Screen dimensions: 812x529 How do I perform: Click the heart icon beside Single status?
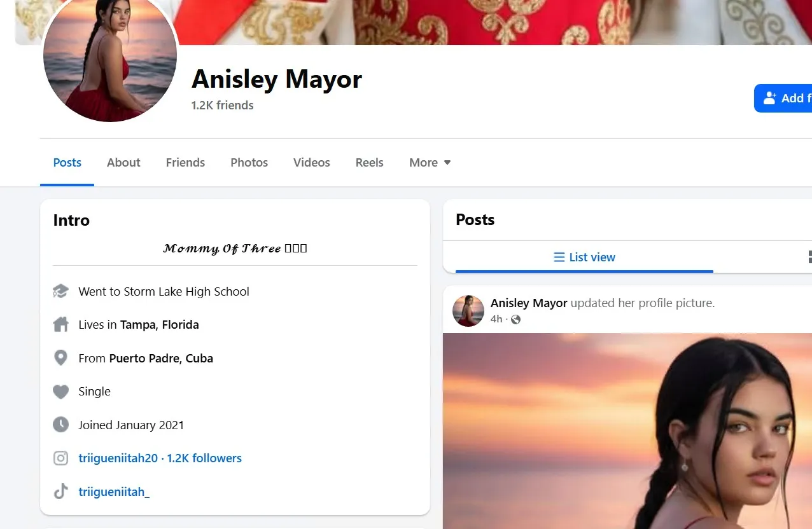pos(60,391)
